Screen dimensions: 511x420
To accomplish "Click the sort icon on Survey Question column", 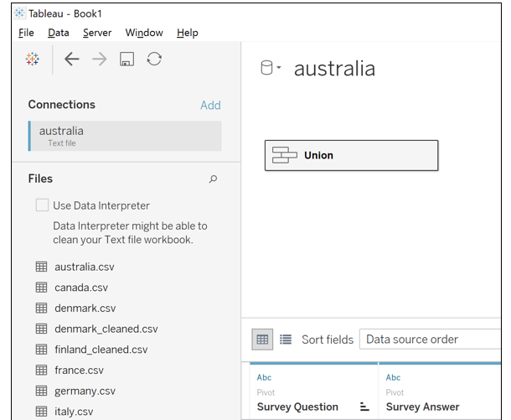I will pos(364,407).
